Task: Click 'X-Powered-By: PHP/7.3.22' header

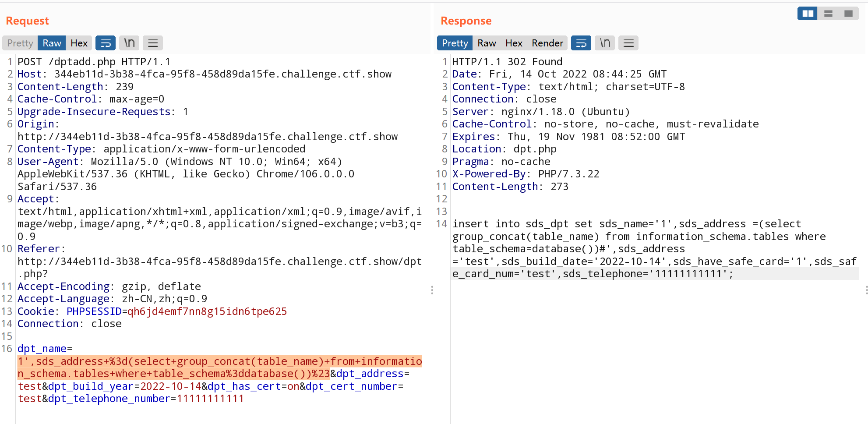Action: pos(526,174)
